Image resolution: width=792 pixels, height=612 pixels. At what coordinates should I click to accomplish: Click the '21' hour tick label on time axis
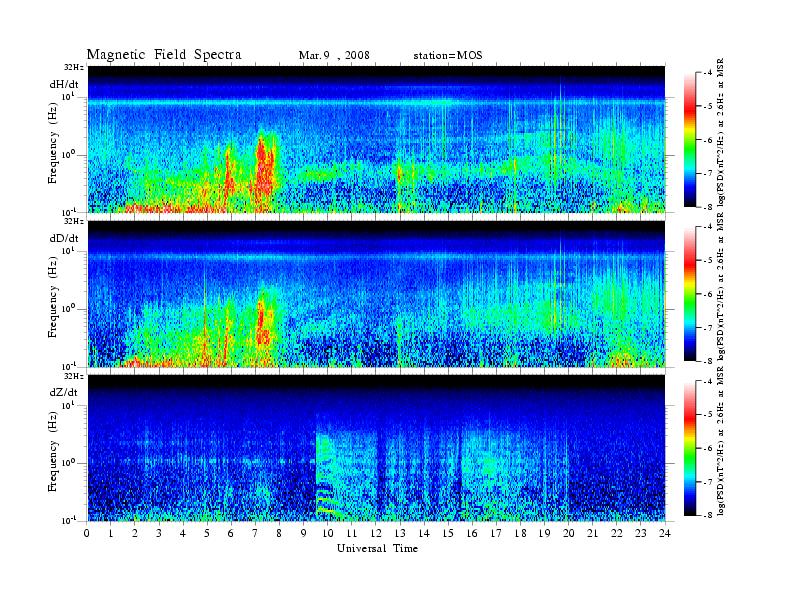point(592,533)
